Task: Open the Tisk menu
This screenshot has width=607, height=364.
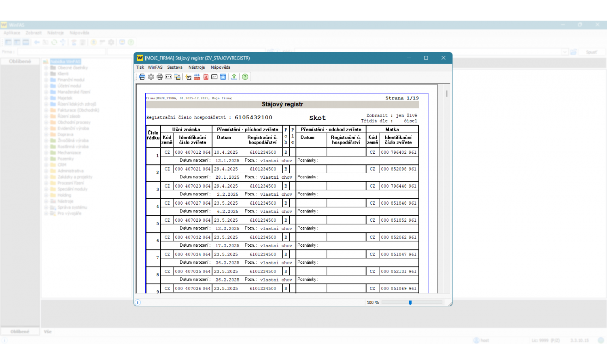Action: coord(140,68)
